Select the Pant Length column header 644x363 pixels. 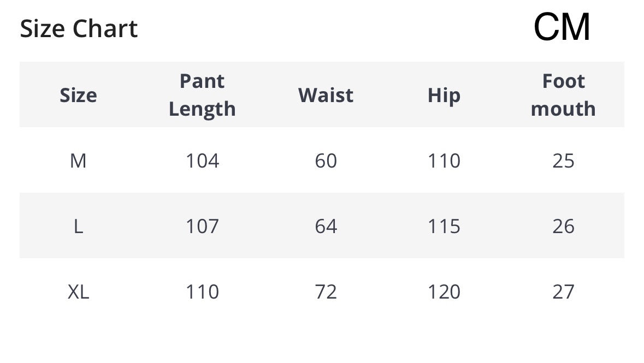coord(202,94)
